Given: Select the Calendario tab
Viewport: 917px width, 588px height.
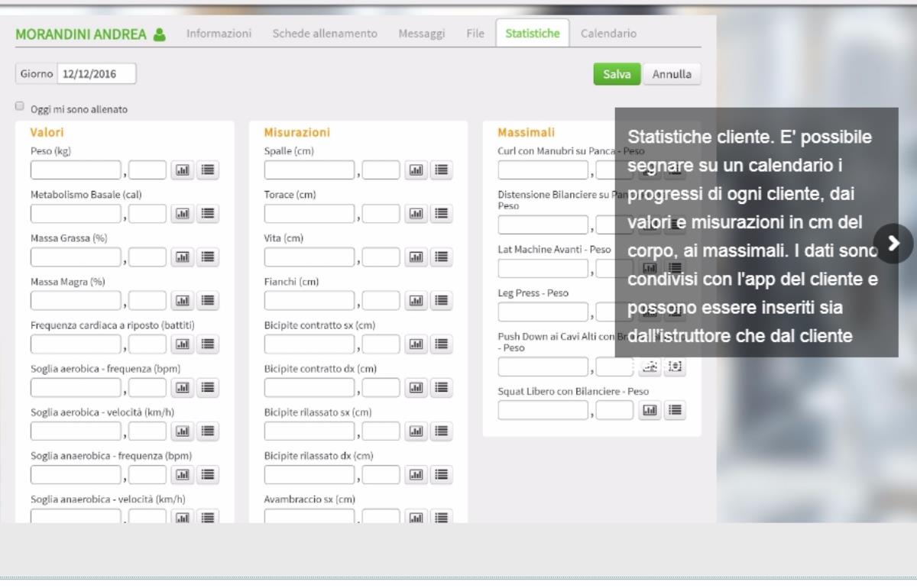Looking at the screenshot, I should 608,34.
